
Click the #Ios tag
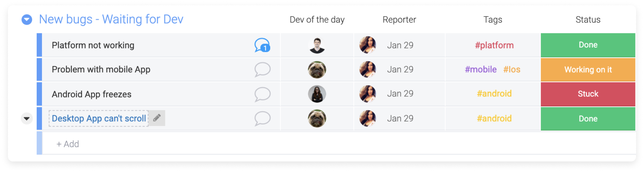click(x=512, y=70)
